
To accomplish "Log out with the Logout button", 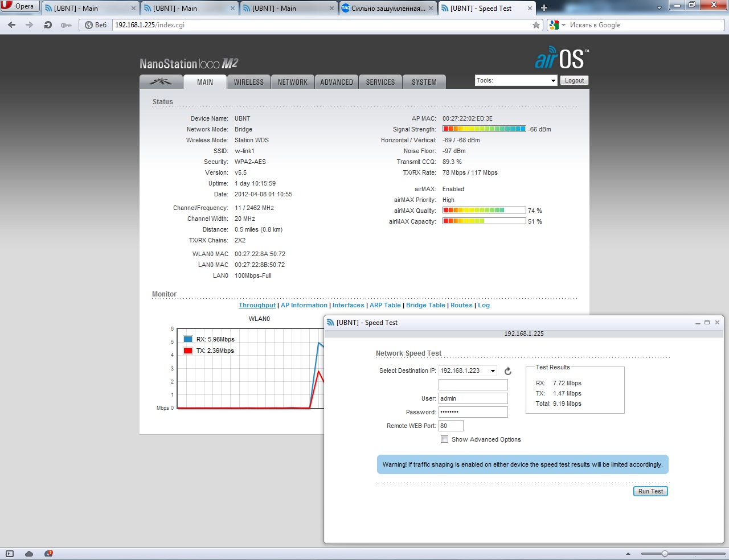I will (574, 80).
